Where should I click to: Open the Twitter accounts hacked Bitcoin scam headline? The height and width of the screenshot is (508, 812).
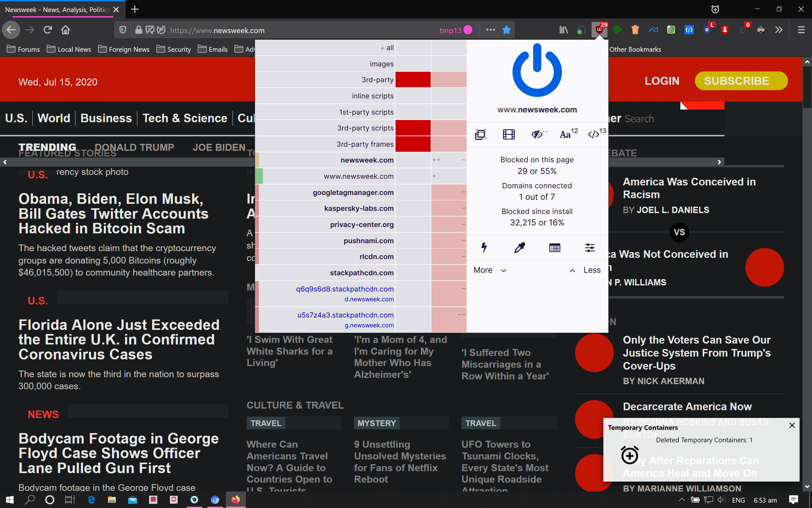pos(114,213)
